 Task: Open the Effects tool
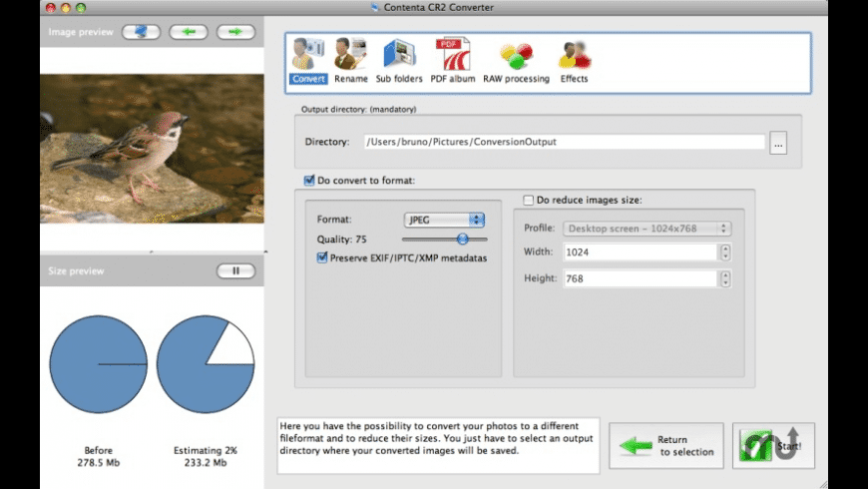[x=574, y=60]
